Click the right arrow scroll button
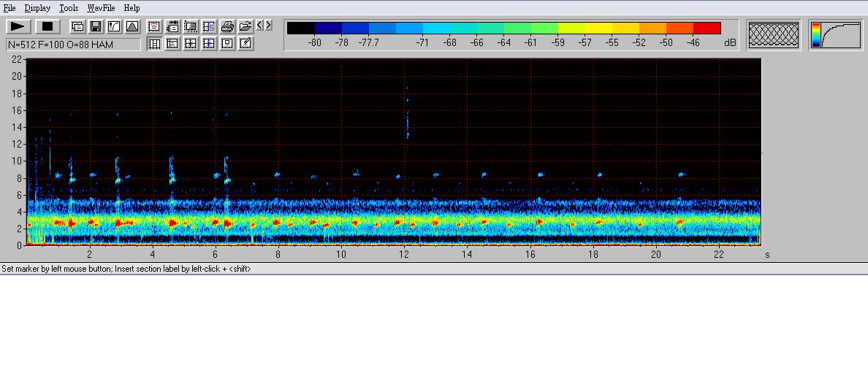Image resolution: width=868 pixels, height=374 pixels. click(x=269, y=26)
